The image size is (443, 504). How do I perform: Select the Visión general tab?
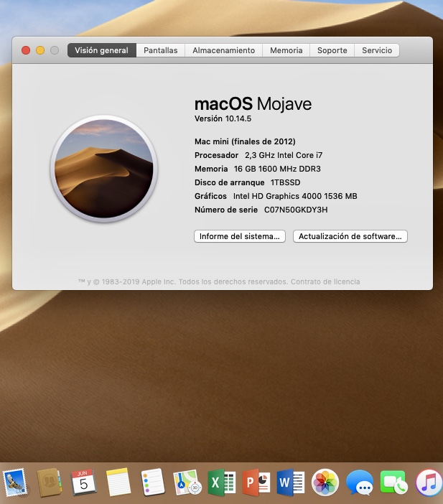[102, 50]
